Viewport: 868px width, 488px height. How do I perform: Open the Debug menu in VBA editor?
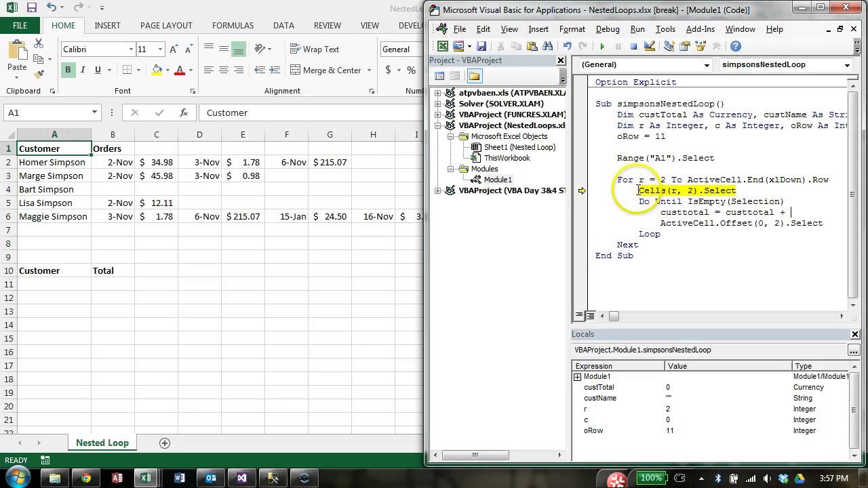tap(608, 29)
